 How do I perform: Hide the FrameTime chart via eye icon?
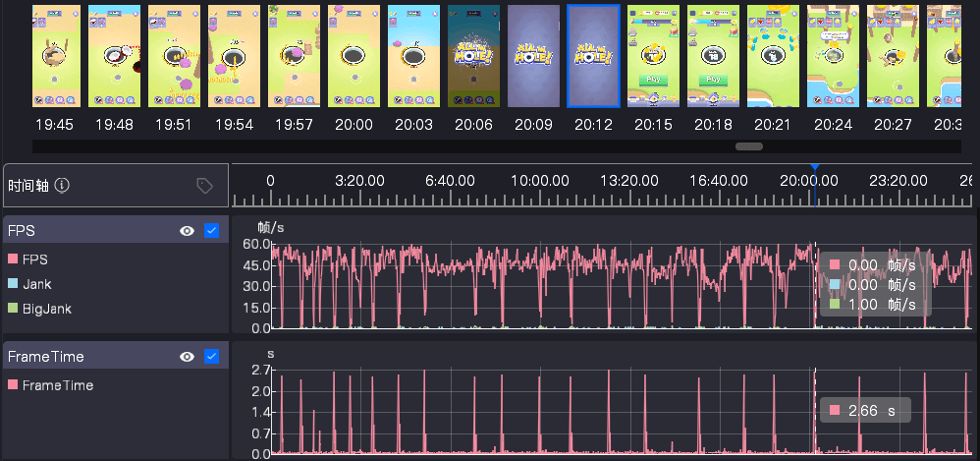(187, 357)
